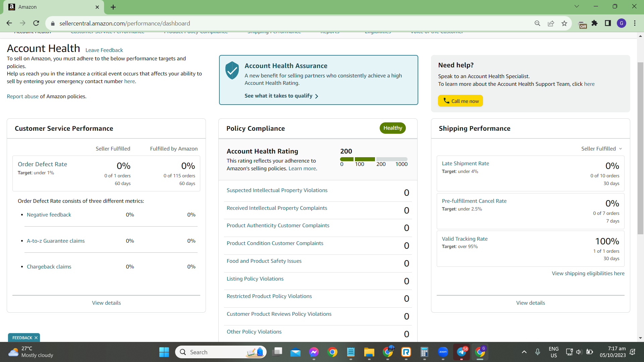Screen dimensions: 644x362
Task: Open Other Policy Violations
Action: click(254, 331)
